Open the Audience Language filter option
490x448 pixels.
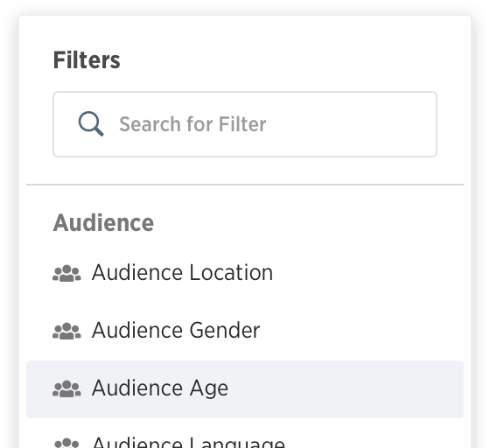[245, 439]
